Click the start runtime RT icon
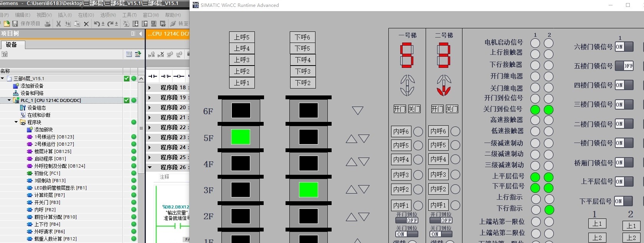Screen dimensions: 644x243 coord(163,23)
